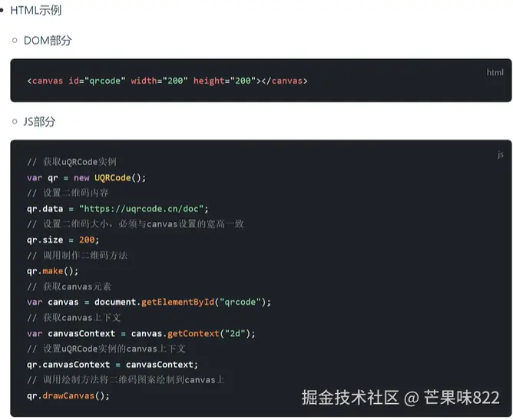Click the line 'var qr = new UQRCode();'
The width and height of the screenshot is (513, 420).
[87, 177]
